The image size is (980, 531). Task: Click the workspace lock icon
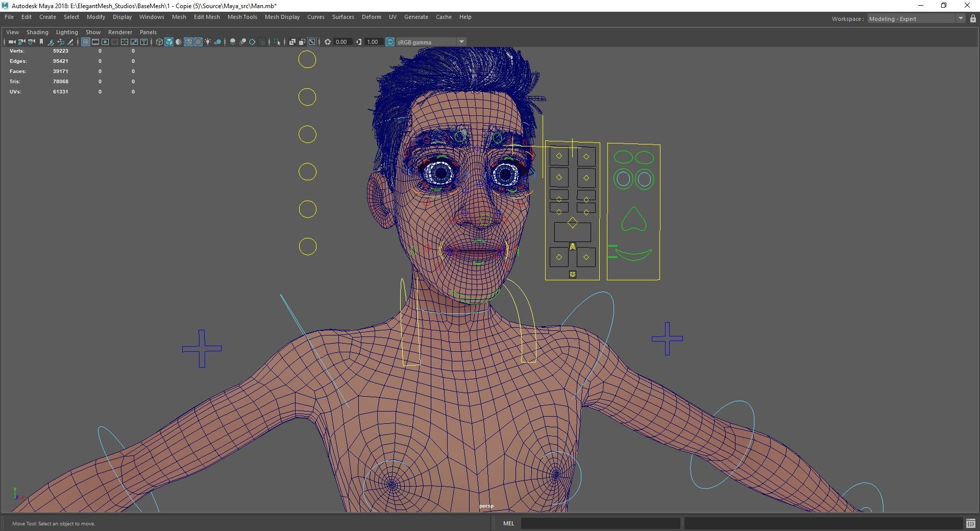point(973,18)
